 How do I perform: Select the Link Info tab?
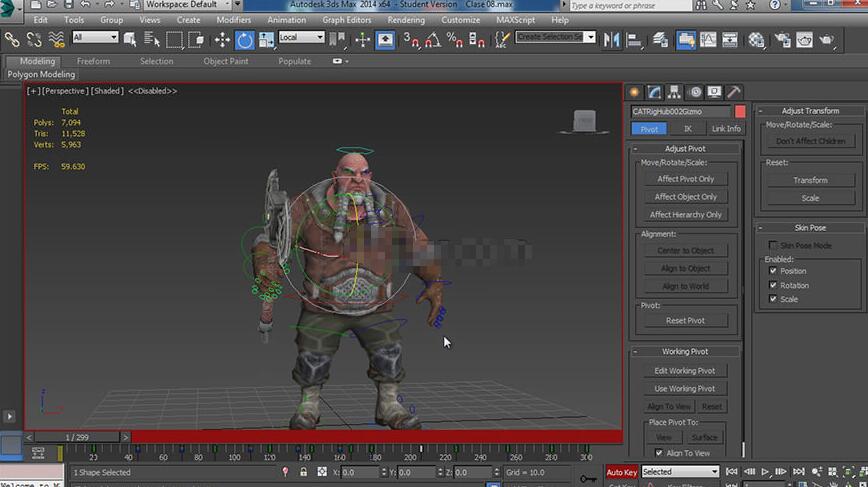pos(726,128)
